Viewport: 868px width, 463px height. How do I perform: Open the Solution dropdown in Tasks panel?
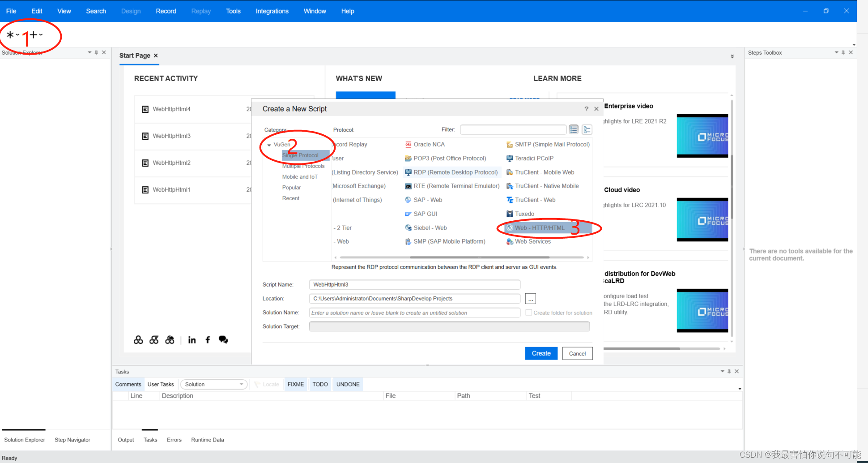coord(214,384)
